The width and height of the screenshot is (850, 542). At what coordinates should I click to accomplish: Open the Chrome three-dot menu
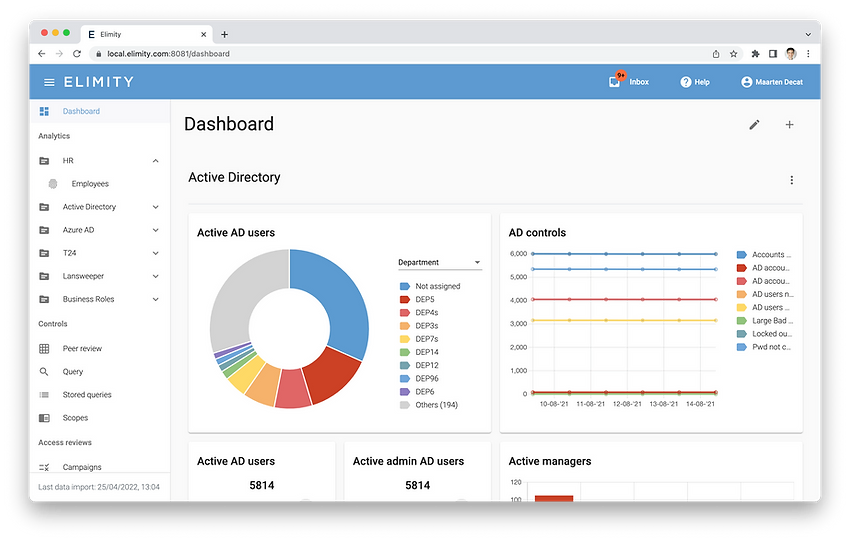(808, 54)
